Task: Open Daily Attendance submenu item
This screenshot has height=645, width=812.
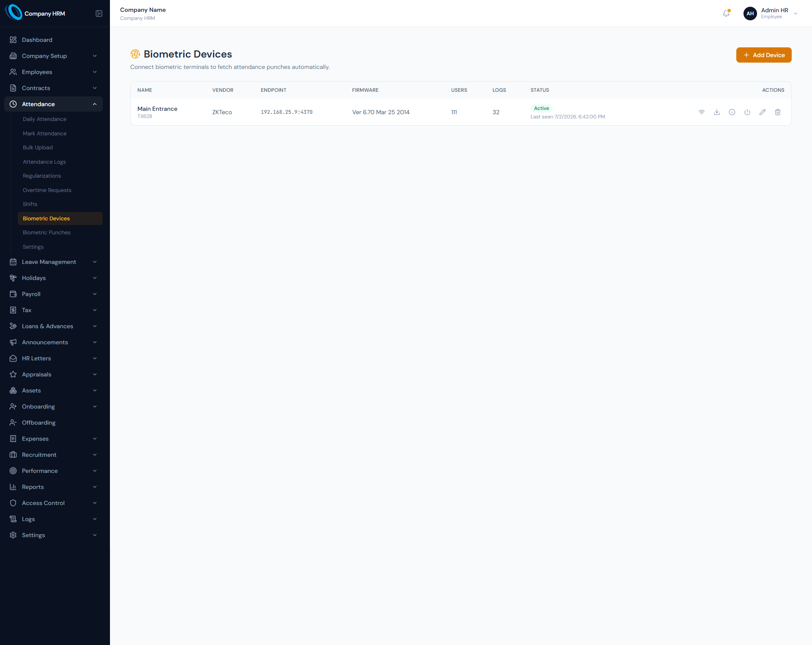Action: click(x=60, y=119)
